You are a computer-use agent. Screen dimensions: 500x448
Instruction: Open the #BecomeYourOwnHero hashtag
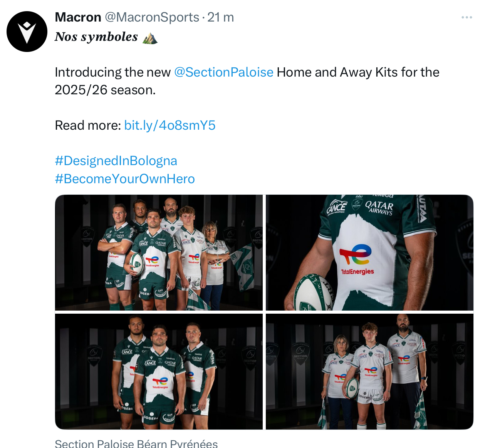point(125,179)
